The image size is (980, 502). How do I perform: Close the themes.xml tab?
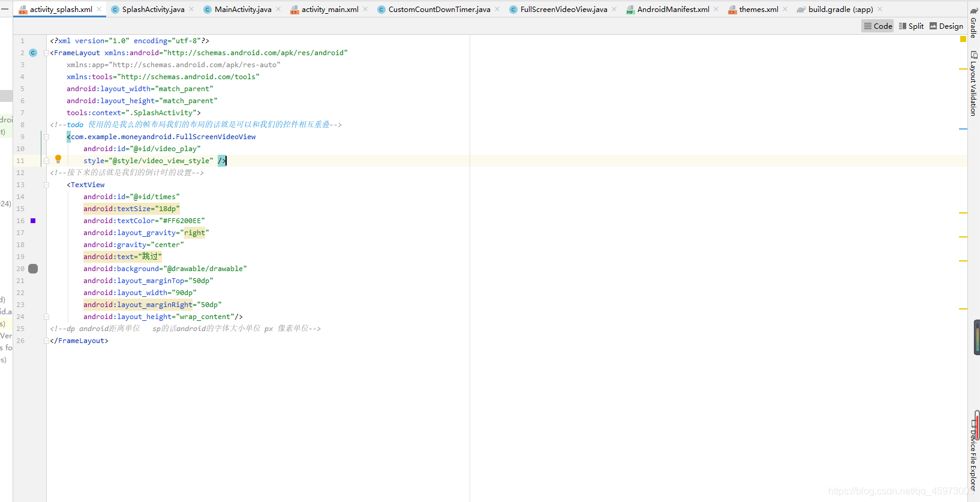coord(785,9)
